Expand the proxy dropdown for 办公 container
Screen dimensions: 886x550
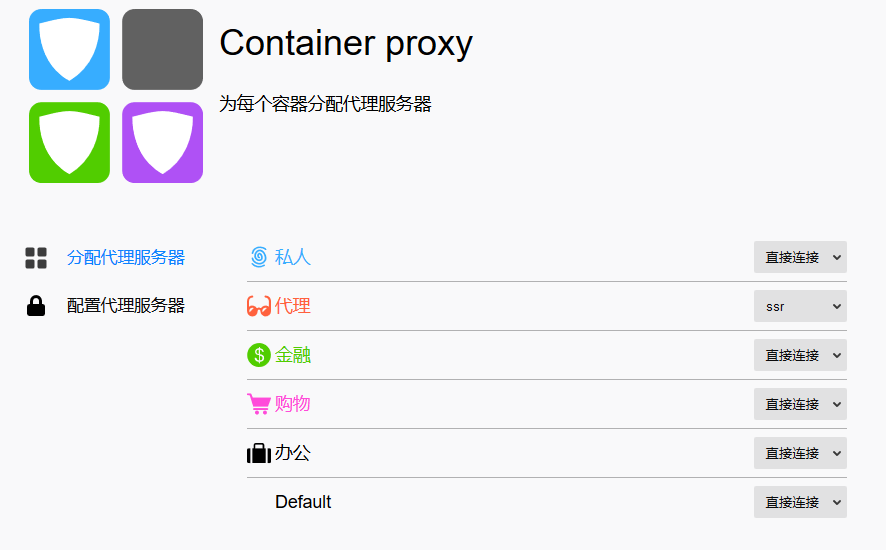point(800,453)
